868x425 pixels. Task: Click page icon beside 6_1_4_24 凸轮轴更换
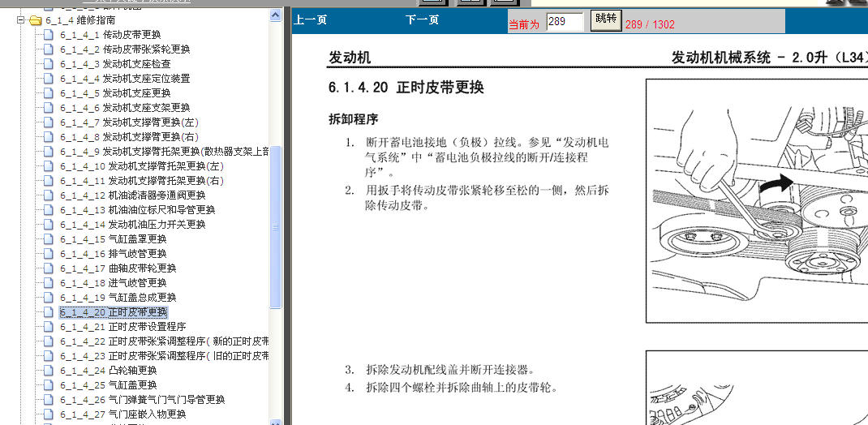point(49,370)
